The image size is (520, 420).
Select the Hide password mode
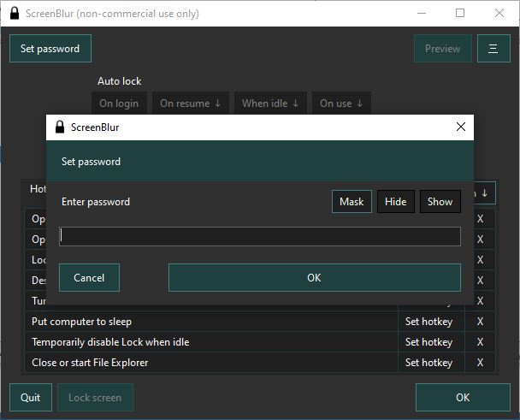tap(396, 201)
